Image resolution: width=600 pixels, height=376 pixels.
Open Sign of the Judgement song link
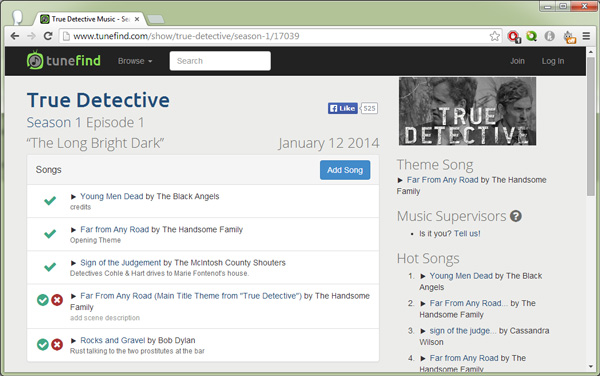121,263
